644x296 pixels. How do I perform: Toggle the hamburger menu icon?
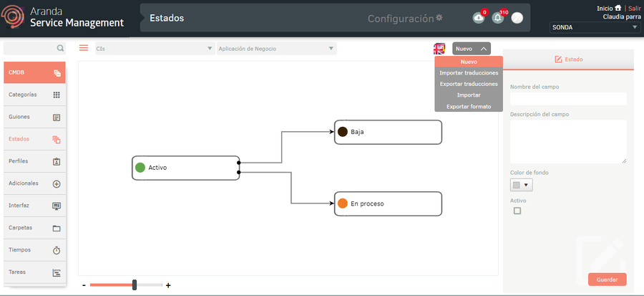pos(84,48)
